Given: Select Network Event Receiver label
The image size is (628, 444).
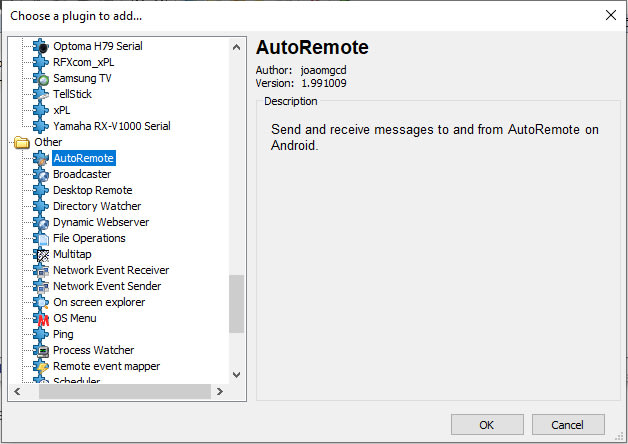Looking at the screenshot, I should (x=111, y=270).
